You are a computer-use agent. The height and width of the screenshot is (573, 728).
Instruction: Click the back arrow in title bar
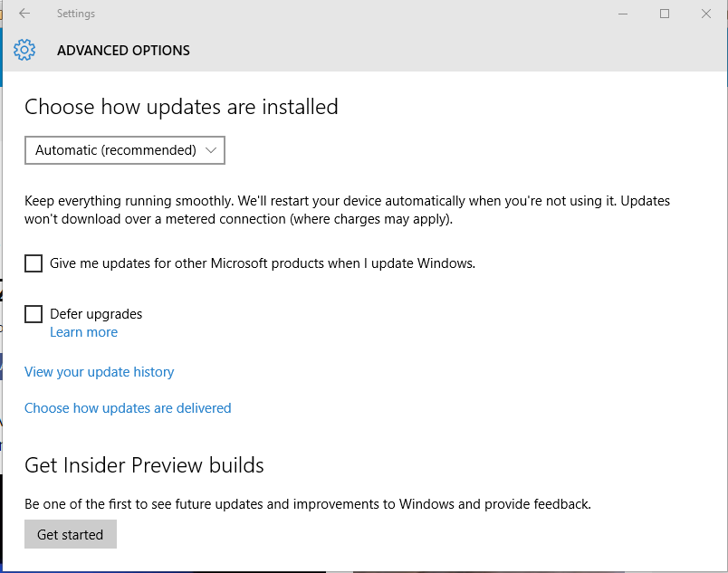pos(24,14)
